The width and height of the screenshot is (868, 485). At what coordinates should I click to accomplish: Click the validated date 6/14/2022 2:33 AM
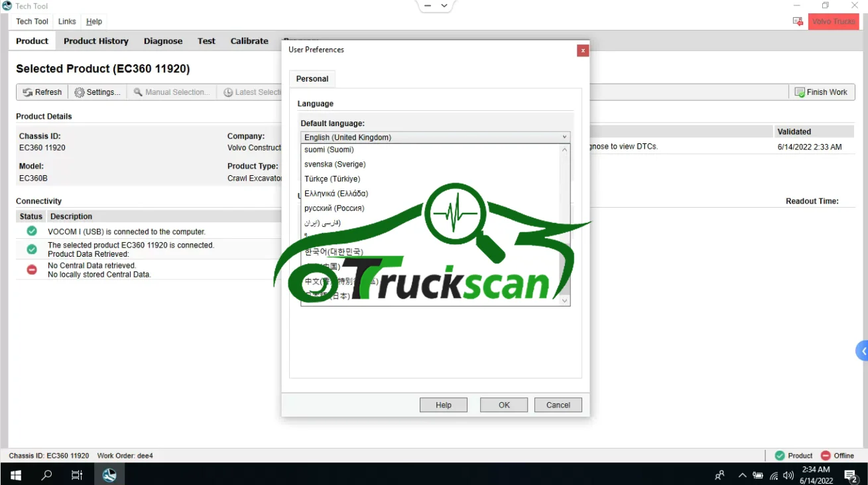click(x=810, y=147)
